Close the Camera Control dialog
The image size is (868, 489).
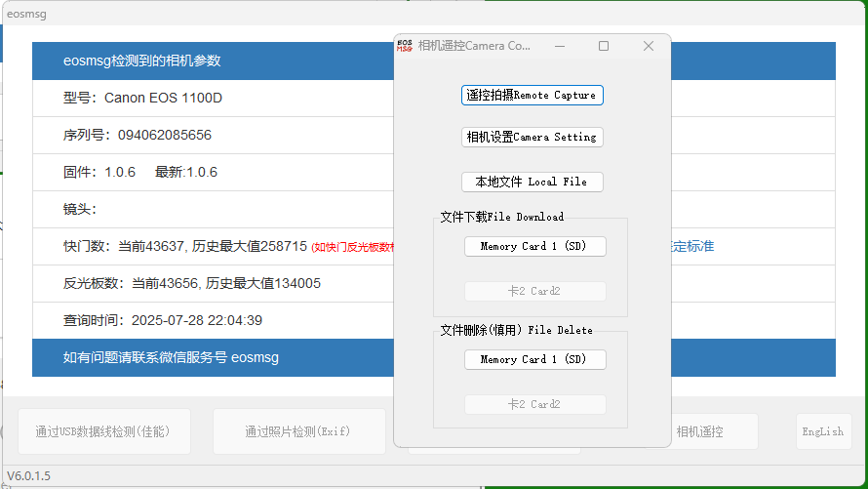tap(649, 46)
